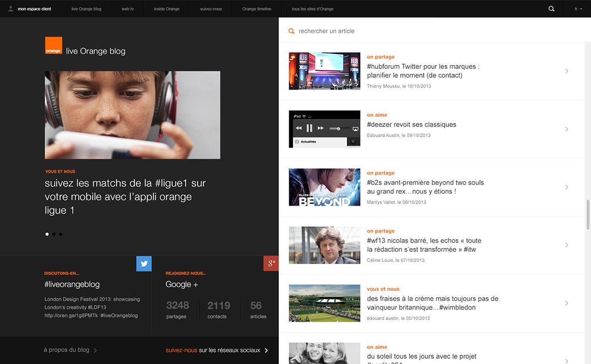Open mon espace client menu
591x364 pixels.
(x=34, y=9)
